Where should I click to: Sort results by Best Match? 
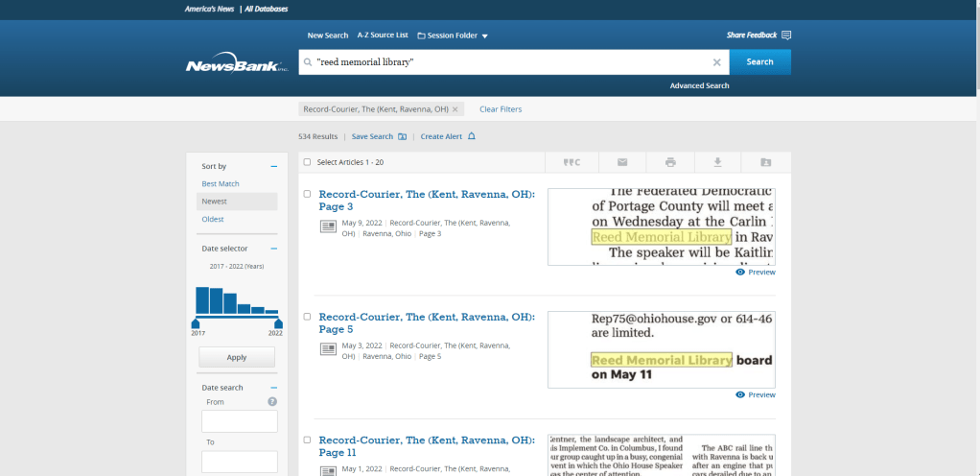point(220,184)
